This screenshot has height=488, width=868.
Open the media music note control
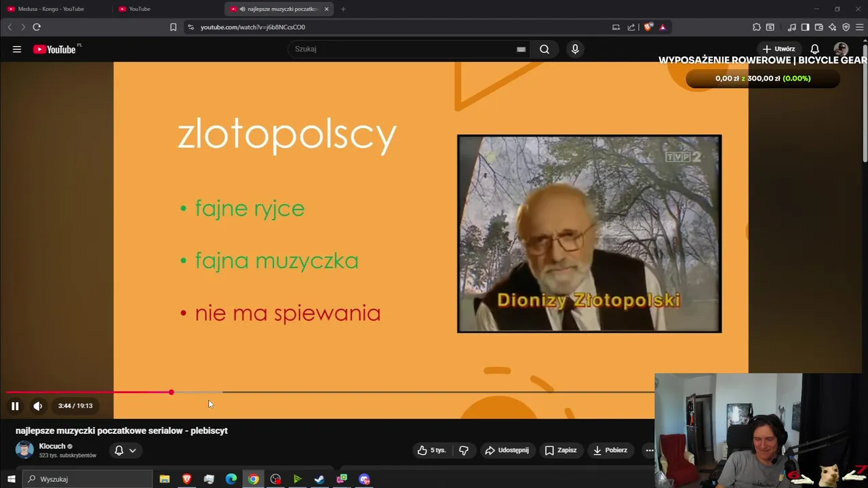tap(792, 27)
